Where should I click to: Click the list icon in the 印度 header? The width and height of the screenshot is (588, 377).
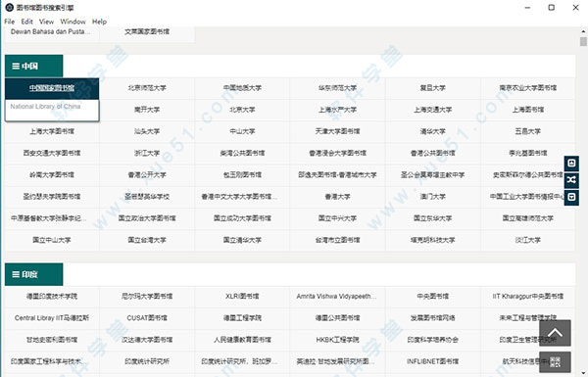tap(16, 274)
